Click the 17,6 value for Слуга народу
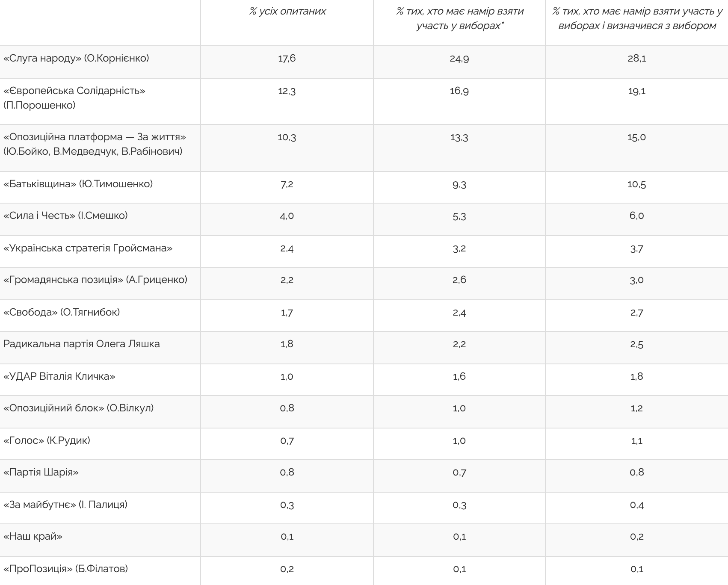728x585 pixels. [287, 58]
